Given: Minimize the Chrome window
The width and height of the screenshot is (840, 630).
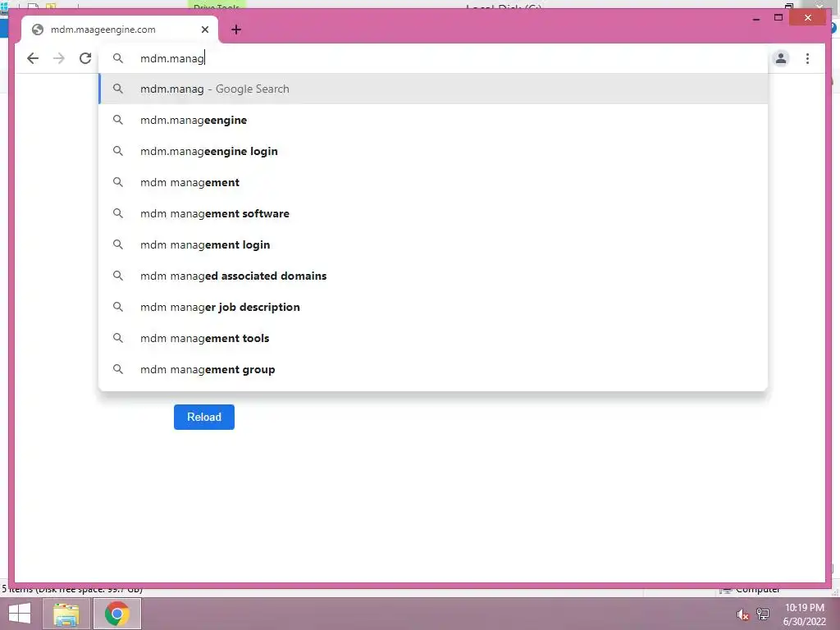Looking at the screenshot, I should [756, 18].
